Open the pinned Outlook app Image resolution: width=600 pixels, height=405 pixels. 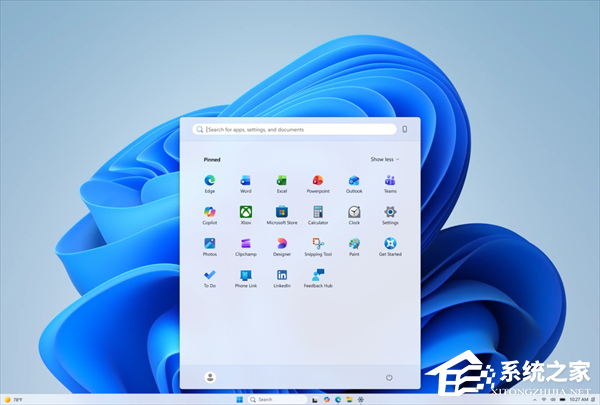(x=354, y=184)
